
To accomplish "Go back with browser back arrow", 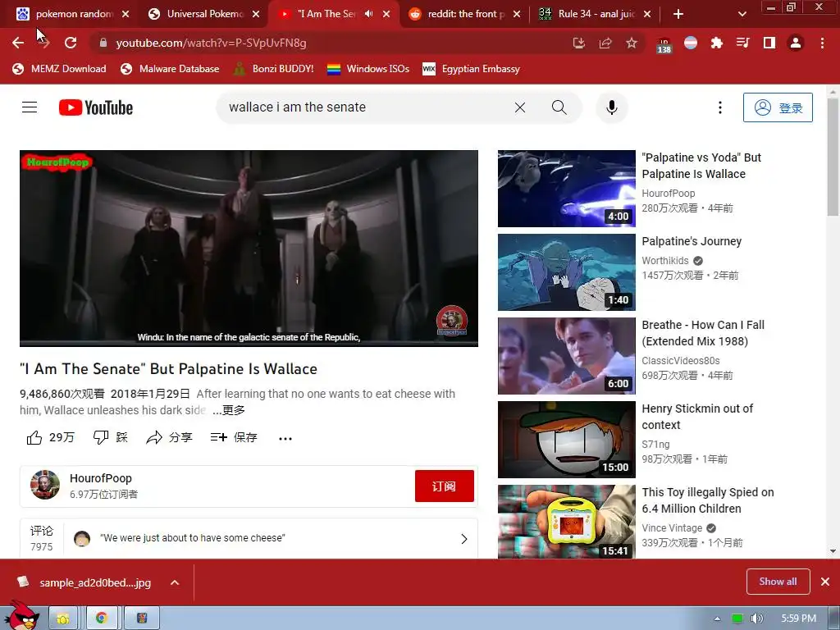I will coord(18,43).
